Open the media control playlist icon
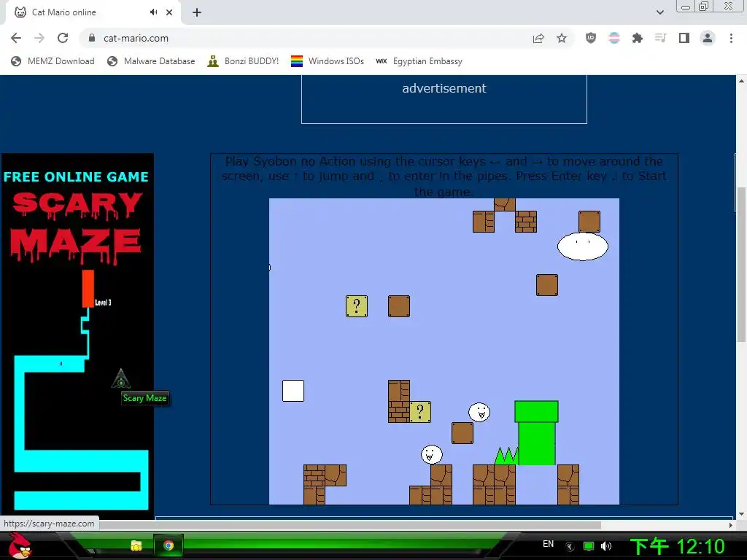Viewport: 747px width, 560px height. 660,38
